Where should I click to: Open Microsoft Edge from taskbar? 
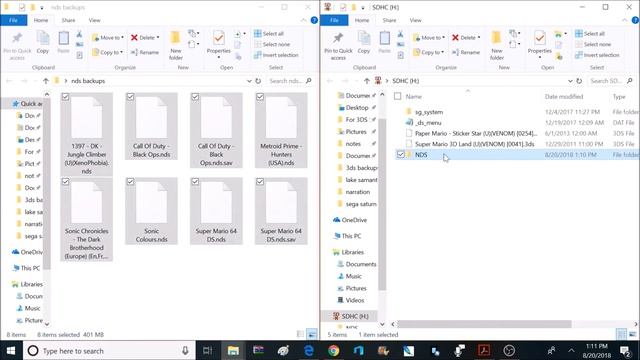click(309, 350)
